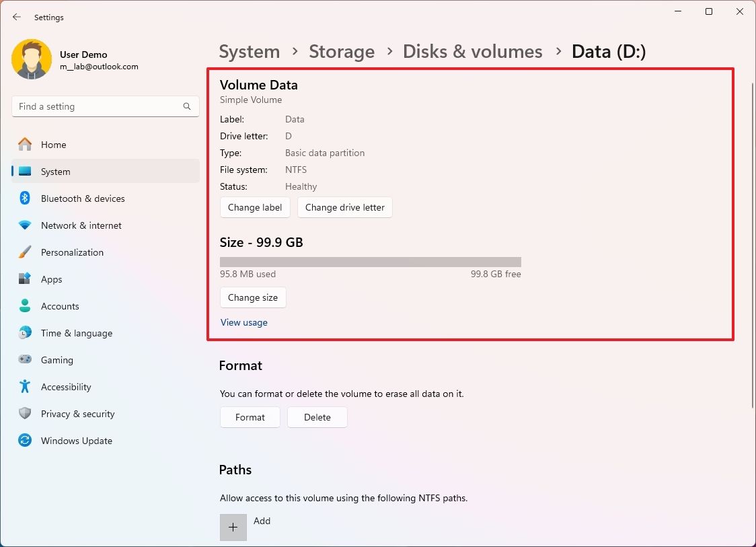
Task: Open Gaming settings
Action: (x=57, y=360)
